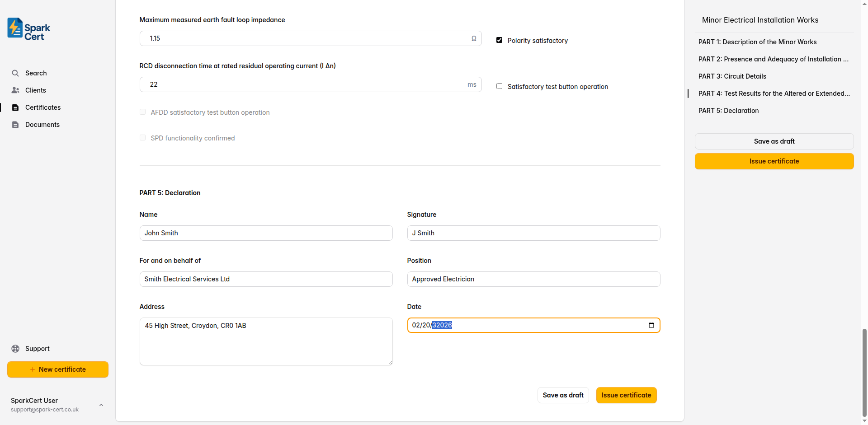Tick Satisfactory test button operation checkbox
This screenshot has width=868, height=425.
(500, 86)
